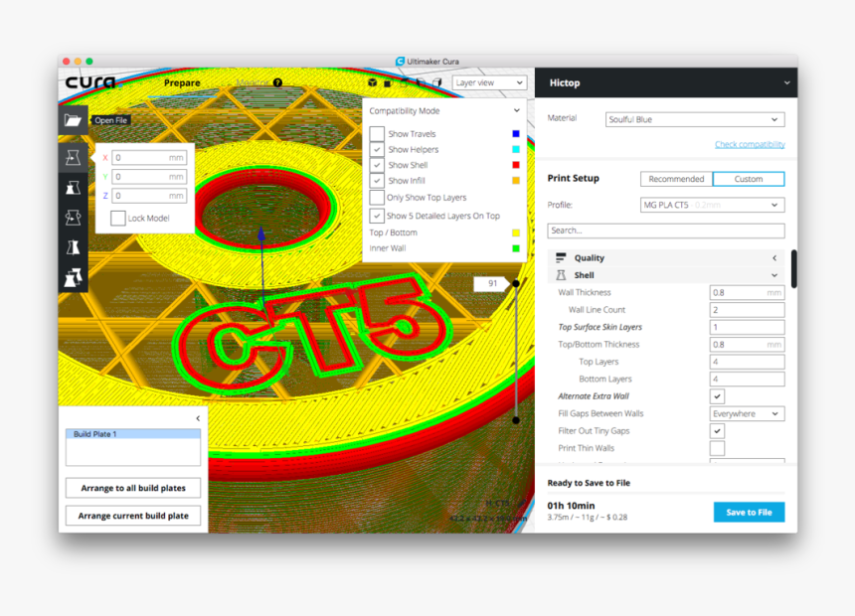The height and width of the screenshot is (616, 855).
Task: Click Arrange to all build plates
Action: 133,488
